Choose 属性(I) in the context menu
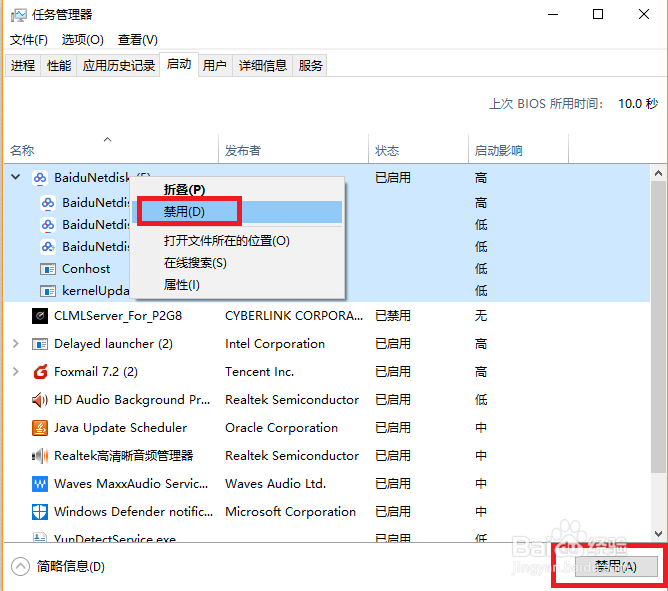668x591 pixels. pos(237,285)
